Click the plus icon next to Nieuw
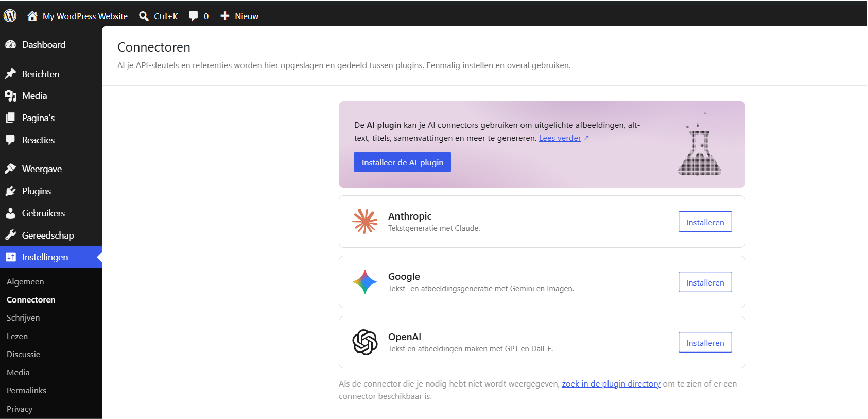 click(225, 16)
